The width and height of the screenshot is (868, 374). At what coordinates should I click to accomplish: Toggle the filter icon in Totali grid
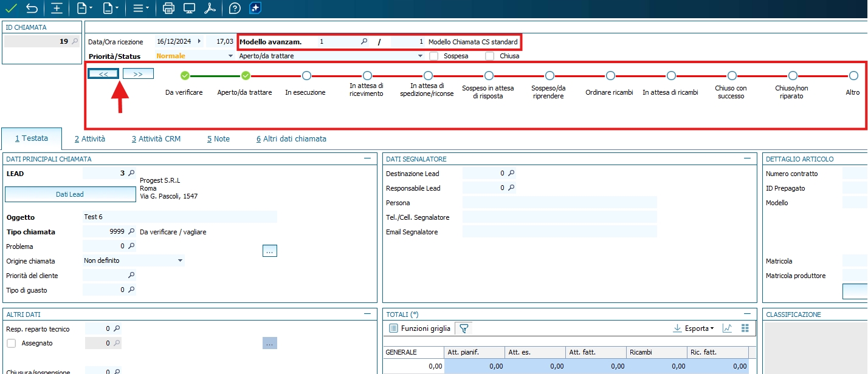(x=464, y=328)
